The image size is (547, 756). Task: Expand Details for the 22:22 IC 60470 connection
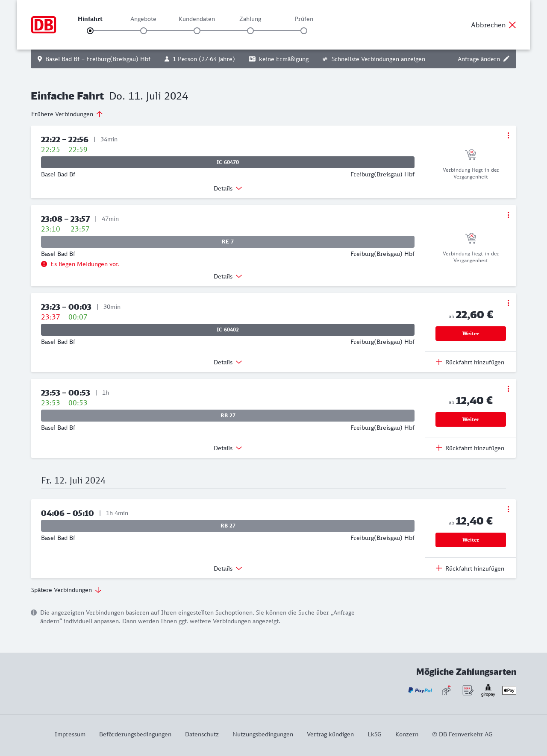pos(228,188)
